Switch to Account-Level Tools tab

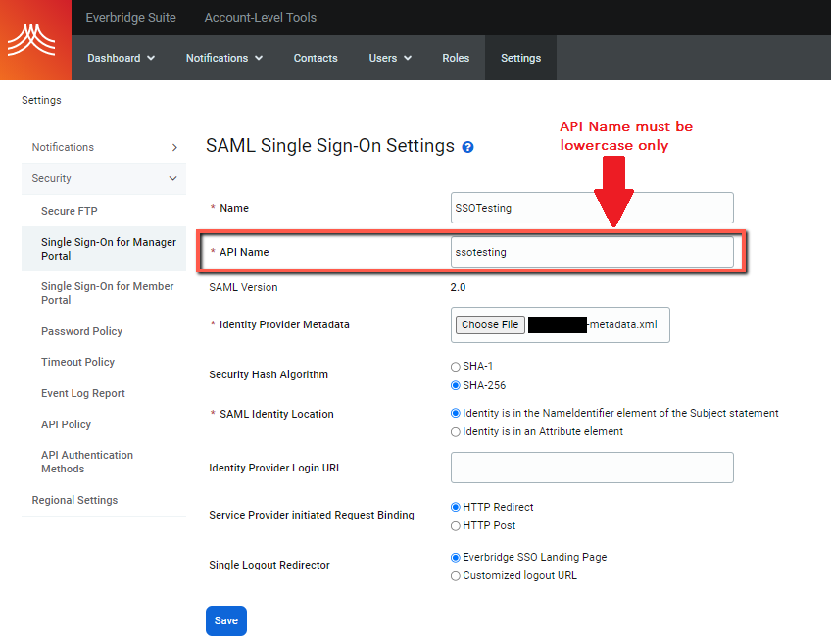260,17
